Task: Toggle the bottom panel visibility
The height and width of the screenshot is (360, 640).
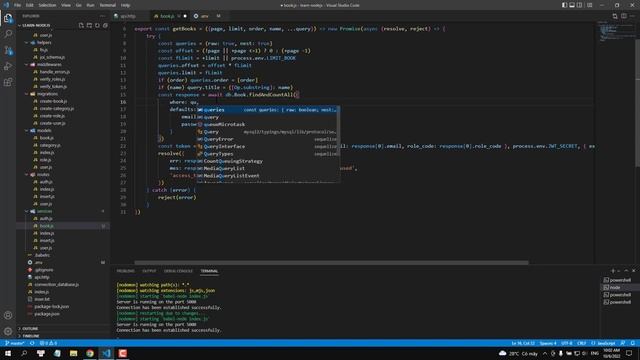Action: (x=572, y=5)
